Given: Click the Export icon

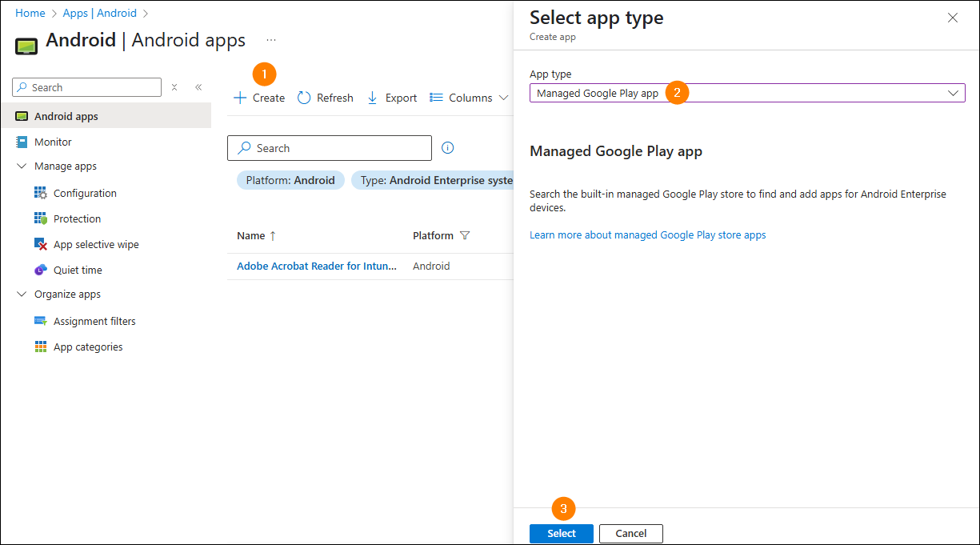Looking at the screenshot, I should pyautogui.click(x=372, y=97).
